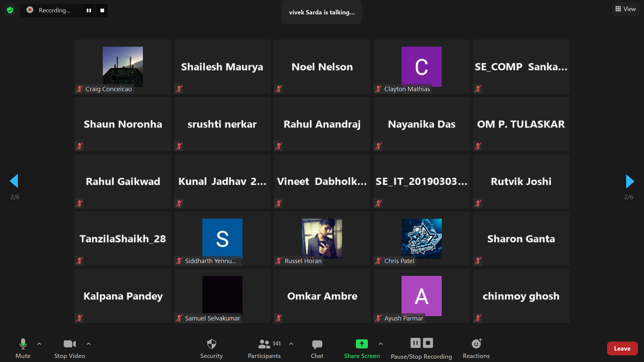
Task: Click chinmoy ghosh's muted mic icon
Action: point(478,318)
